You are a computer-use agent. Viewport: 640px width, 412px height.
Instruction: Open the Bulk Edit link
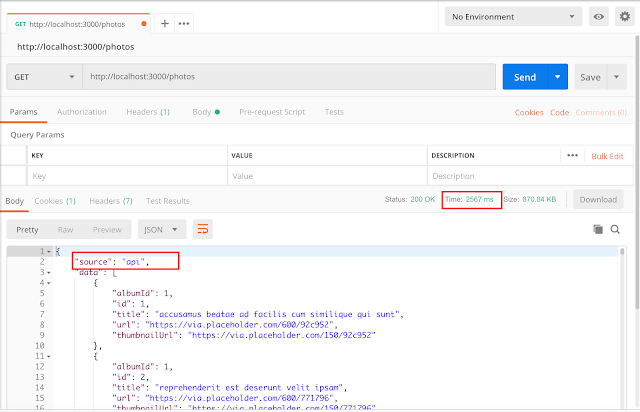pyautogui.click(x=607, y=156)
